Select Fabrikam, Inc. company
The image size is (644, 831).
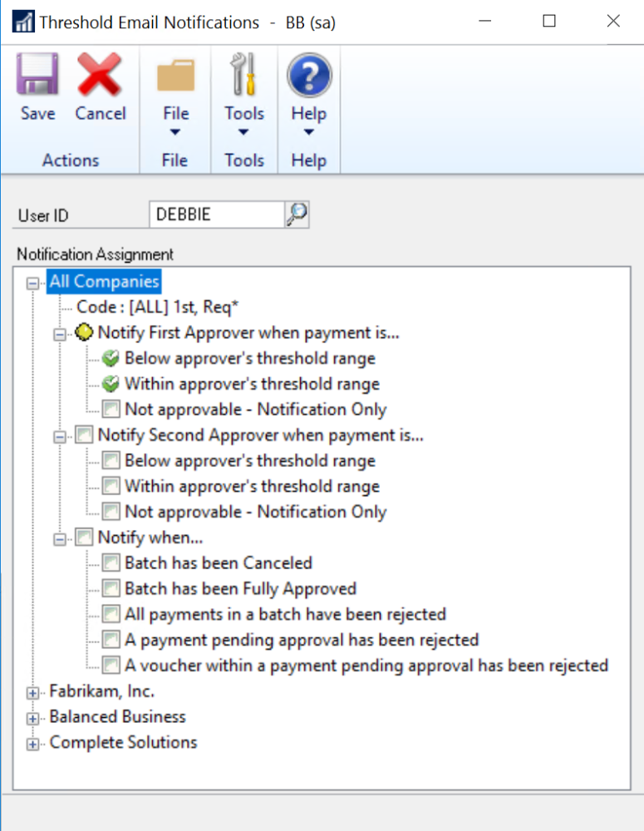(x=101, y=691)
